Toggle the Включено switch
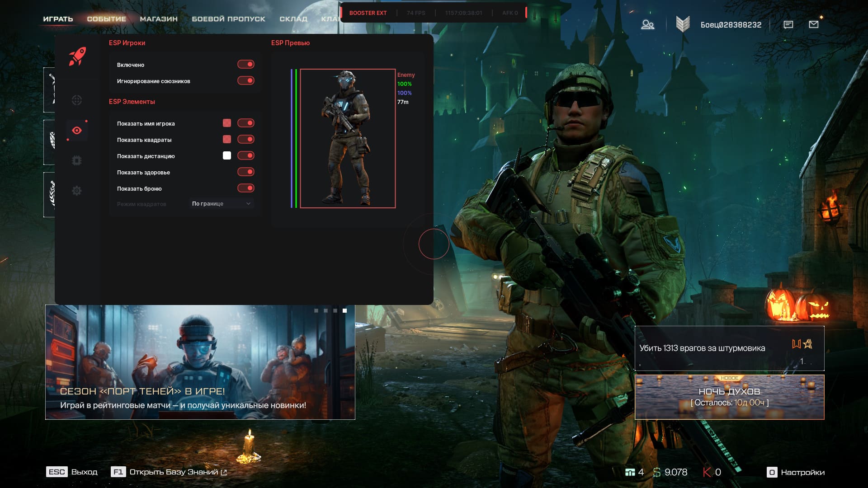The image size is (868, 488). pyautogui.click(x=246, y=65)
